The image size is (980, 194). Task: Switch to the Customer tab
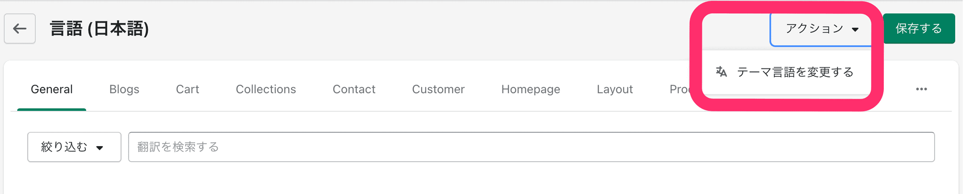pos(438,89)
